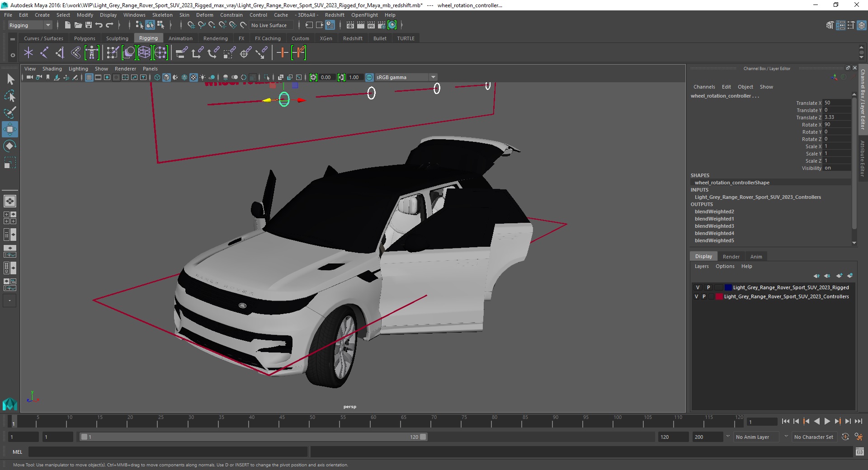Choose the Paint Selection tool
868x470 pixels.
(10, 112)
